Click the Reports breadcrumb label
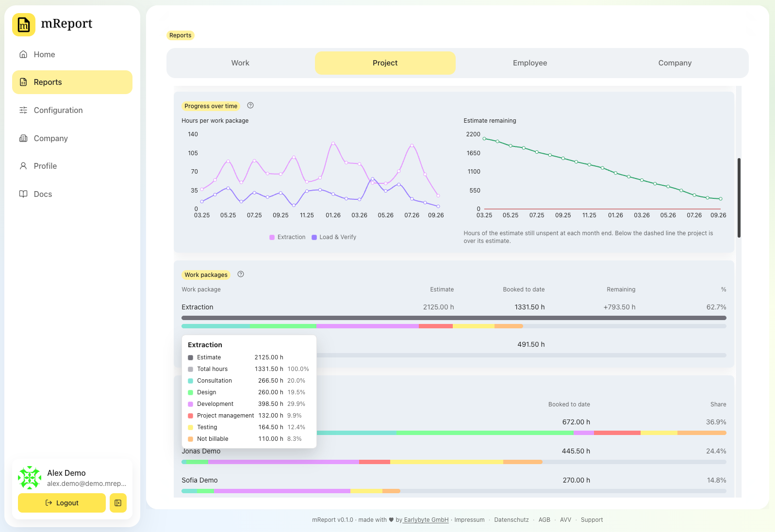 181,35
